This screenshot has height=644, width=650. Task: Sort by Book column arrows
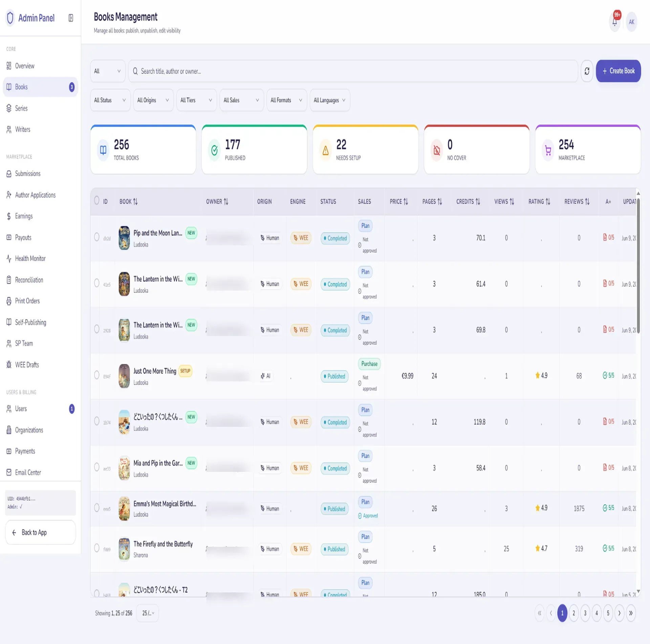[x=135, y=202]
